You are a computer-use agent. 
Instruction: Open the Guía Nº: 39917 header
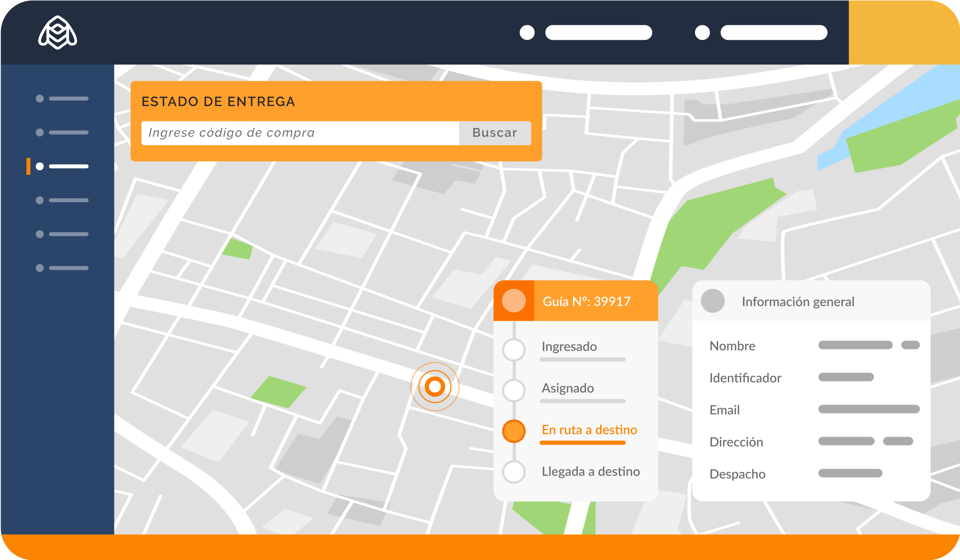586,301
